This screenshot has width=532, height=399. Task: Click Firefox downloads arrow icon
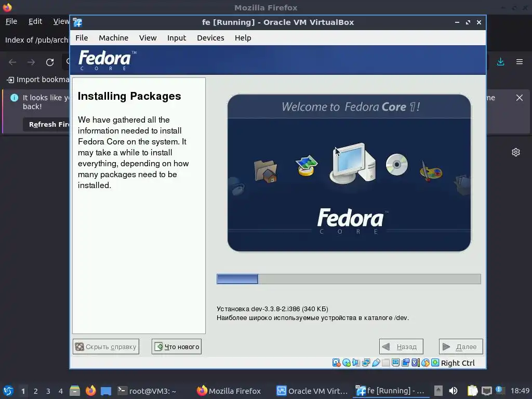(x=500, y=62)
